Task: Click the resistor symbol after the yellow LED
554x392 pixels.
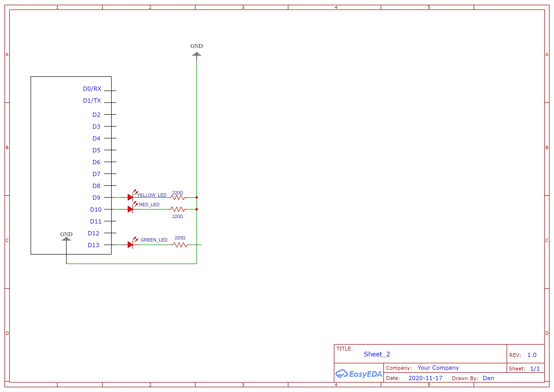Action: click(177, 197)
